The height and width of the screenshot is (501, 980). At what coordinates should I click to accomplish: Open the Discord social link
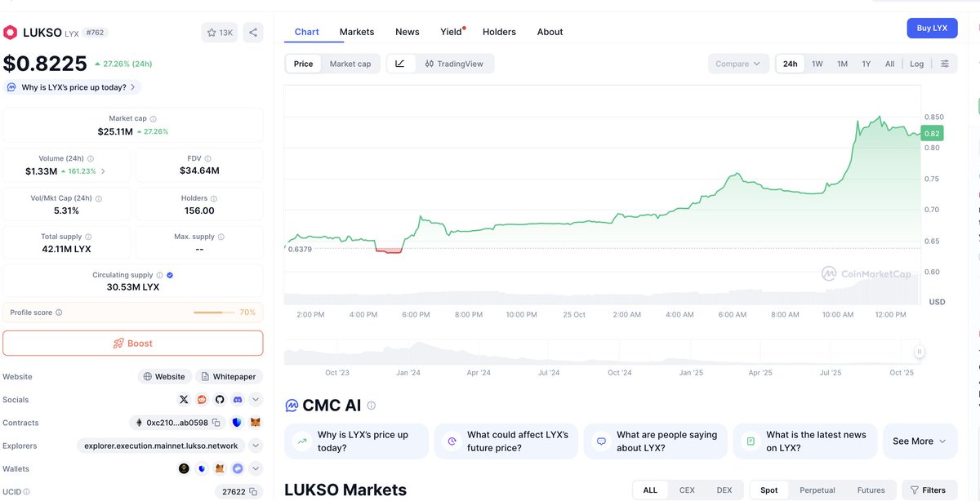238,400
